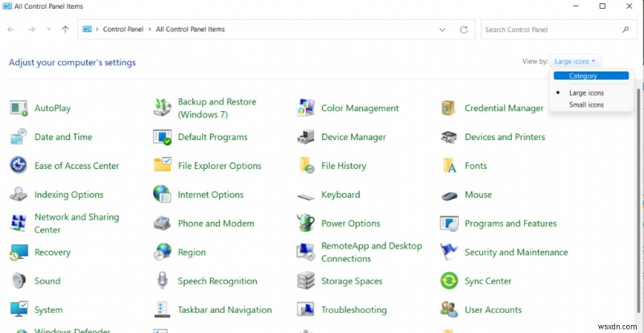Screen dimensions: 644x333
Task: Open the User Accounts link
Action: pyautogui.click(x=493, y=310)
